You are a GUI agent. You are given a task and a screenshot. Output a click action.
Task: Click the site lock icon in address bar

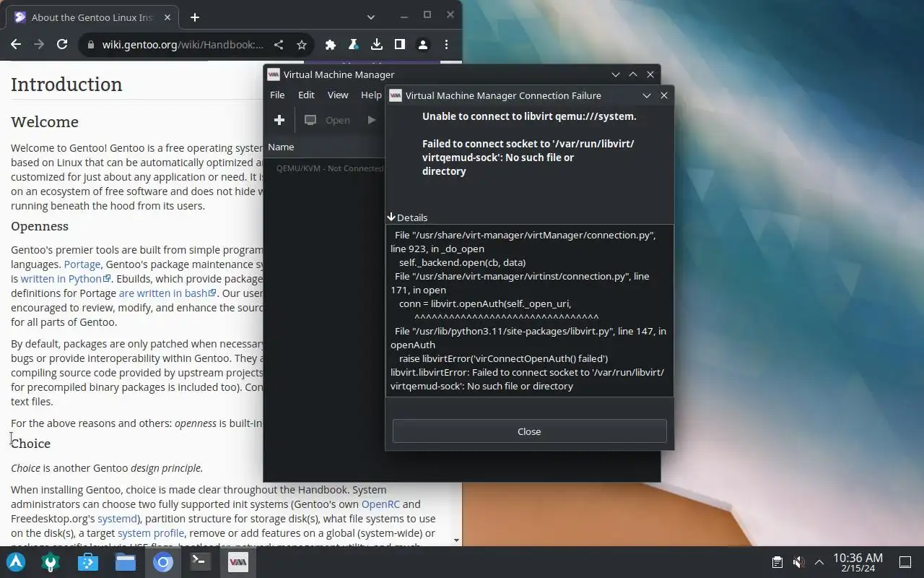[90, 45]
